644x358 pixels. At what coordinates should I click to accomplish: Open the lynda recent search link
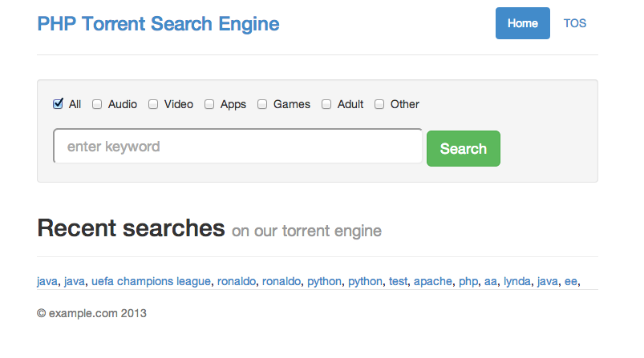[517, 282]
